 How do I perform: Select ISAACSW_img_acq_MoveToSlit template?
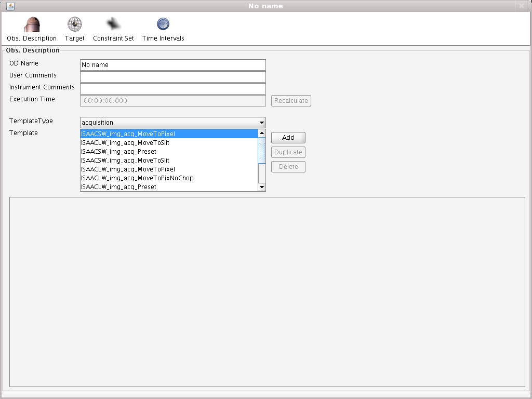[169, 160]
